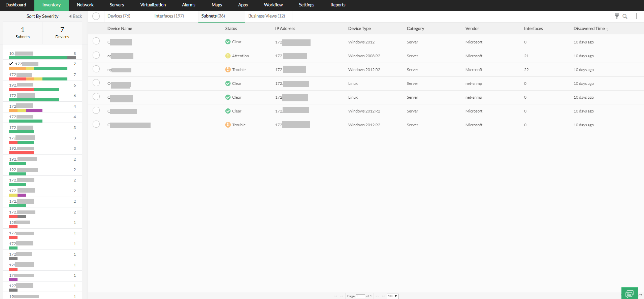Click the Device Name column header
Screen dimensions: 644x299
click(x=120, y=29)
